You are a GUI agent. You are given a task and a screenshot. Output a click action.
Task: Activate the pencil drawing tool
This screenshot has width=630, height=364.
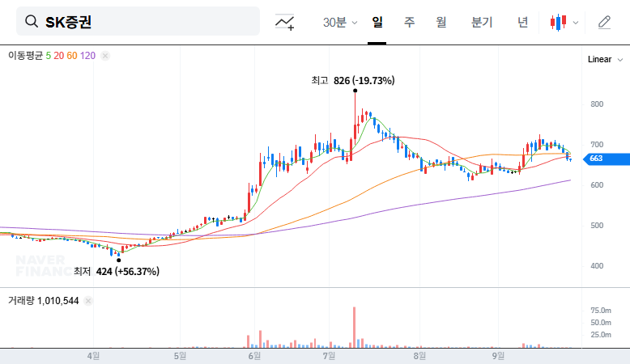point(604,22)
